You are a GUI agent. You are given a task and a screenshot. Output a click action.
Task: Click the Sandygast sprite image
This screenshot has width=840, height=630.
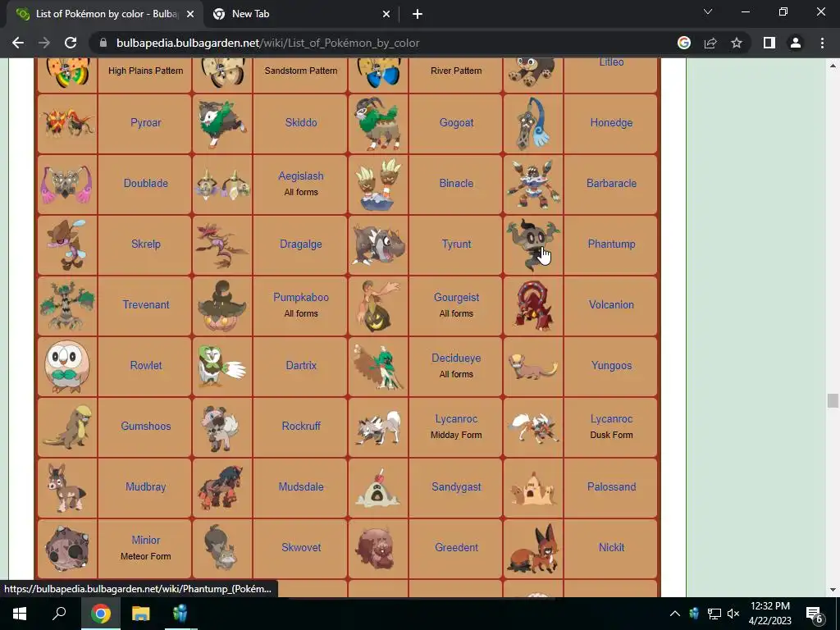(377, 487)
